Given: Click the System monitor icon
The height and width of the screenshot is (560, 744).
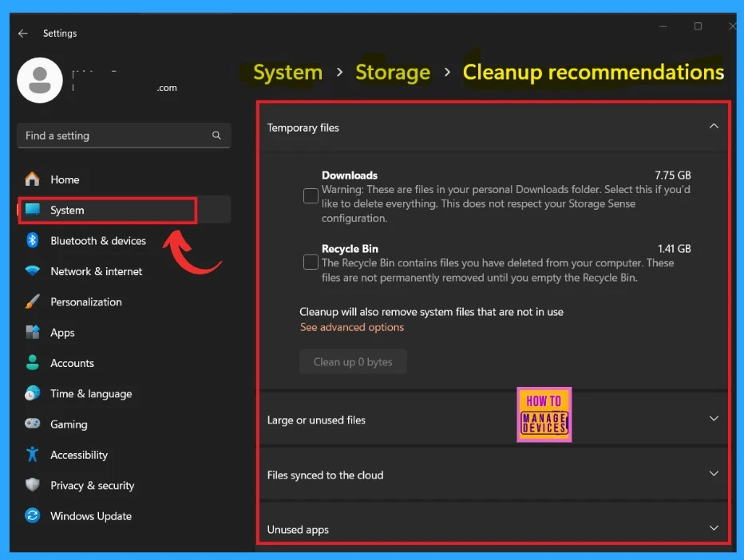Looking at the screenshot, I should click(x=32, y=210).
